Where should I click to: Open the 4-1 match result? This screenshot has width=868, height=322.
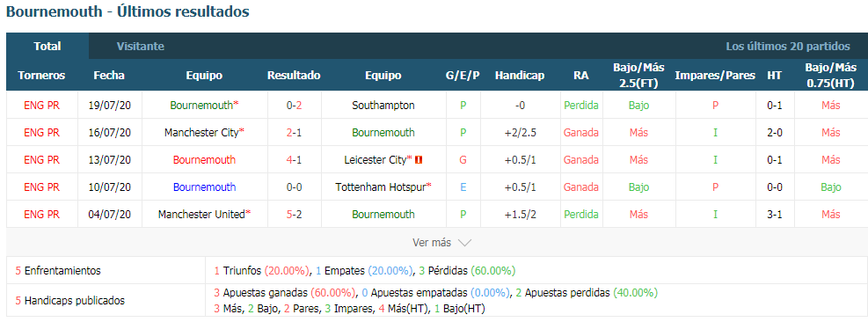(x=294, y=160)
